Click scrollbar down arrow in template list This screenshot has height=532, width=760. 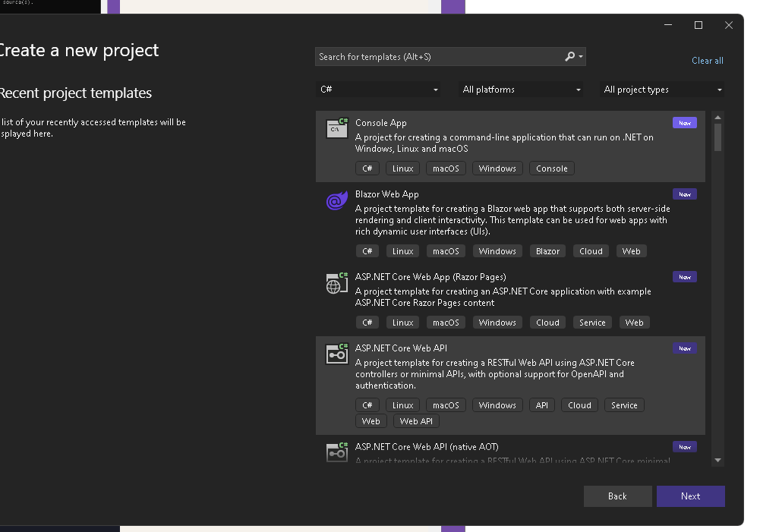pyautogui.click(x=717, y=461)
